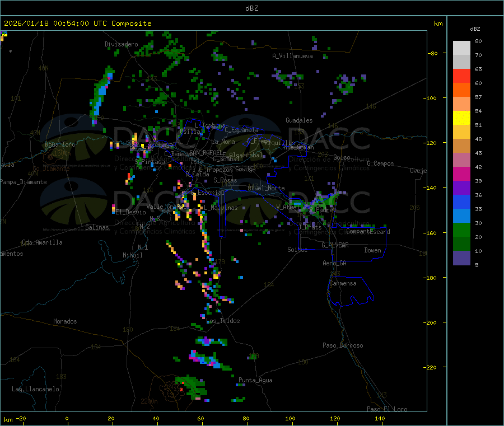Select the Cda_Amarilla label

tap(42, 242)
